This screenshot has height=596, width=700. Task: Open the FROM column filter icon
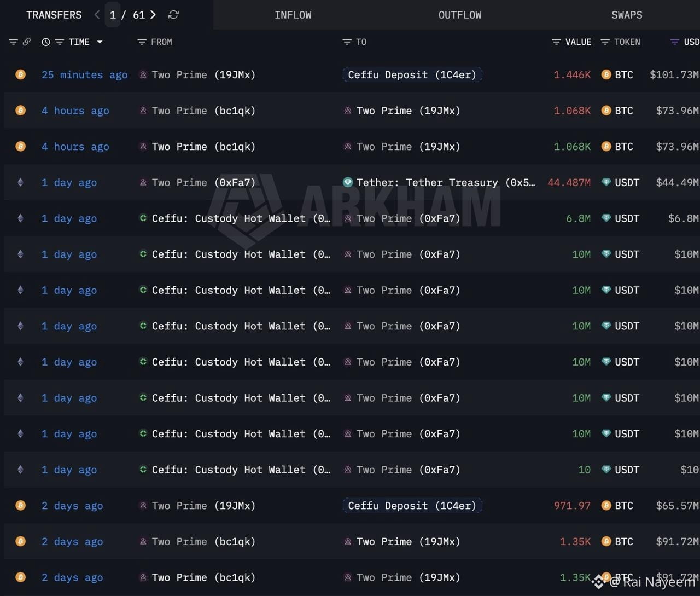pyautogui.click(x=142, y=42)
